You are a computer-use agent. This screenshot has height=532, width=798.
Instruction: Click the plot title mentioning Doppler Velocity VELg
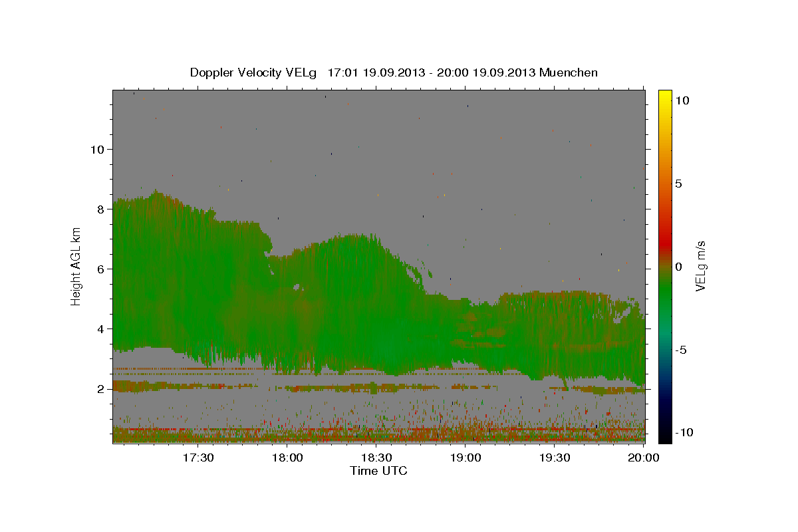(394, 72)
